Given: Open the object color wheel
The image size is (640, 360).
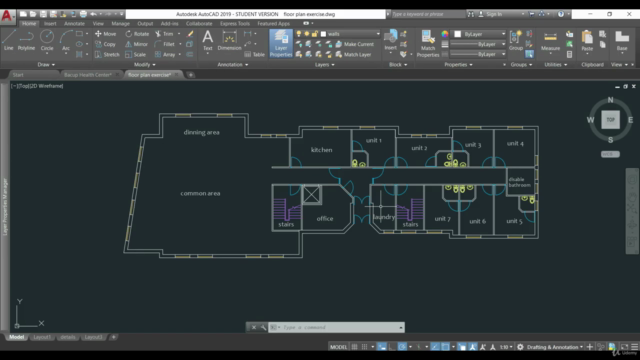Looking at the screenshot, I should point(445,34).
